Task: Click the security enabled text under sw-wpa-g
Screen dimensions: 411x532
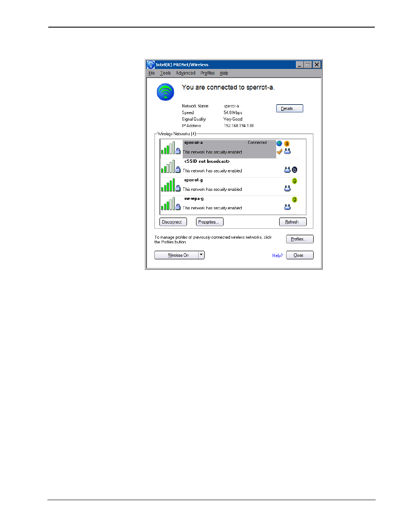Action: coord(212,208)
